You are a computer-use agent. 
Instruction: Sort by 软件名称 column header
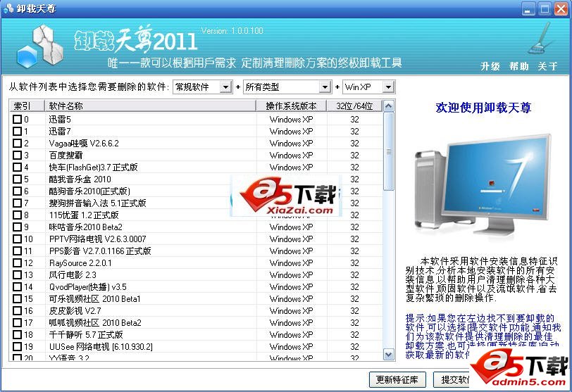150,106
